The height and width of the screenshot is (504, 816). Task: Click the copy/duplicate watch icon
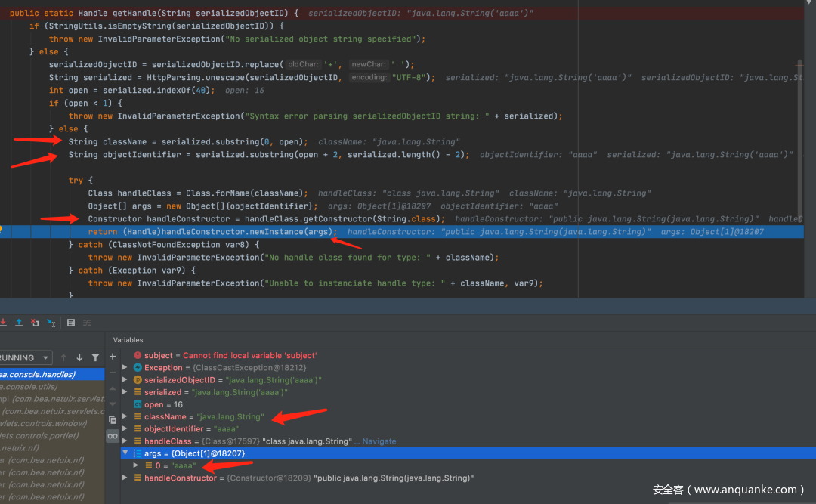click(113, 419)
